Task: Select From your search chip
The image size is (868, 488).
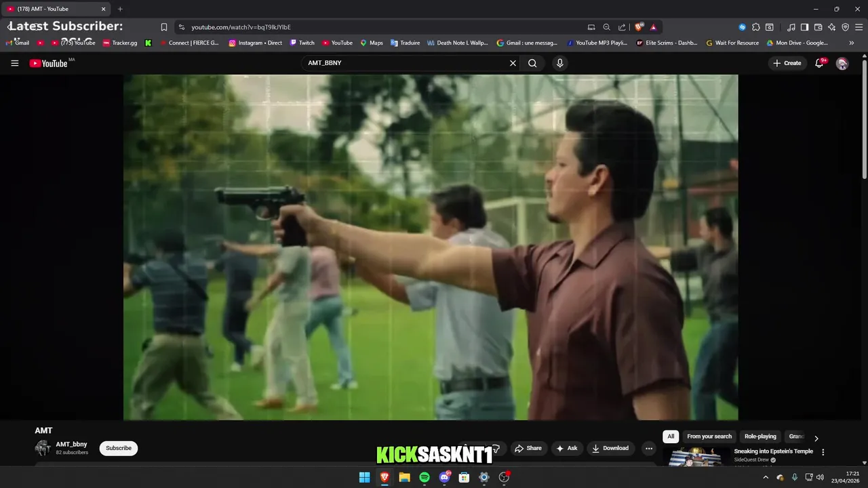Action: (x=709, y=436)
